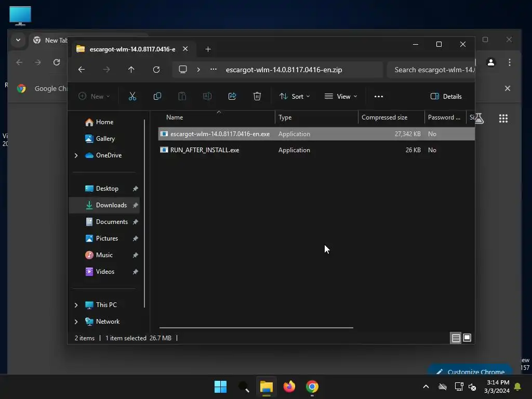Dismiss the Google Chrome infobar
This screenshot has width=532, height=399.
[507, 88]
